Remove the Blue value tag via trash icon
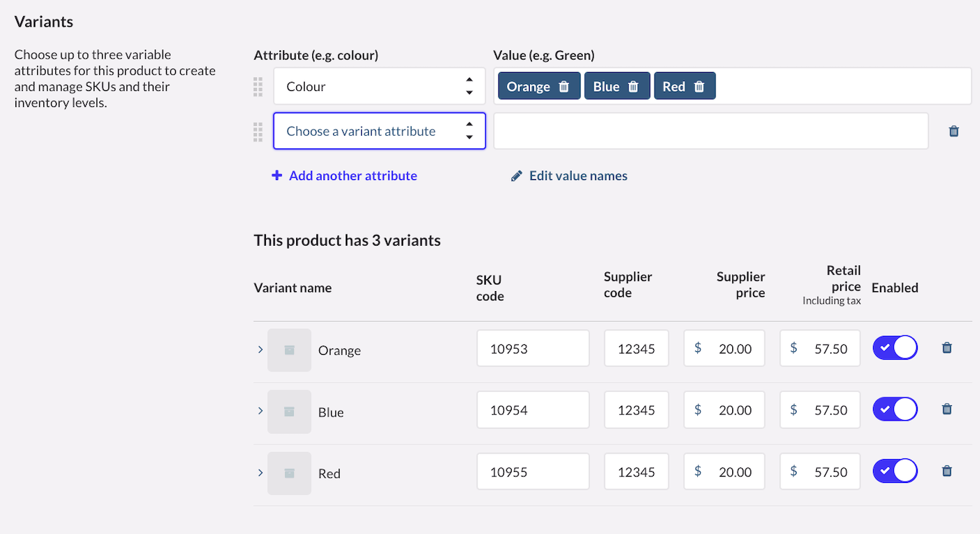This screenshot has height=534, width=980. pos(633,87)
